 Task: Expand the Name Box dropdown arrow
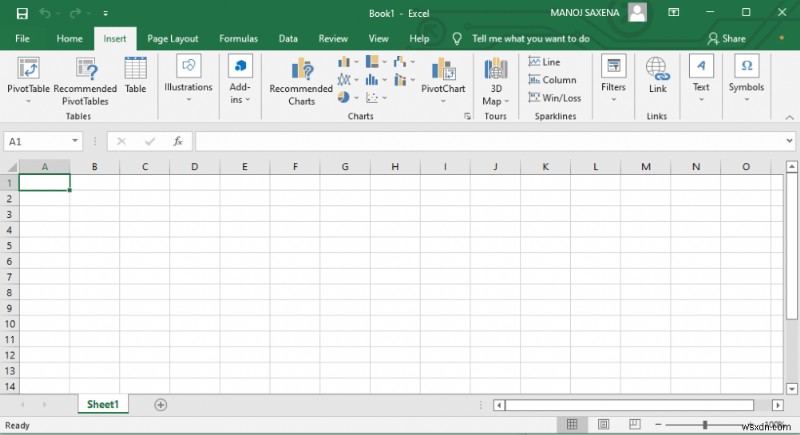click(x=76, y=142)
